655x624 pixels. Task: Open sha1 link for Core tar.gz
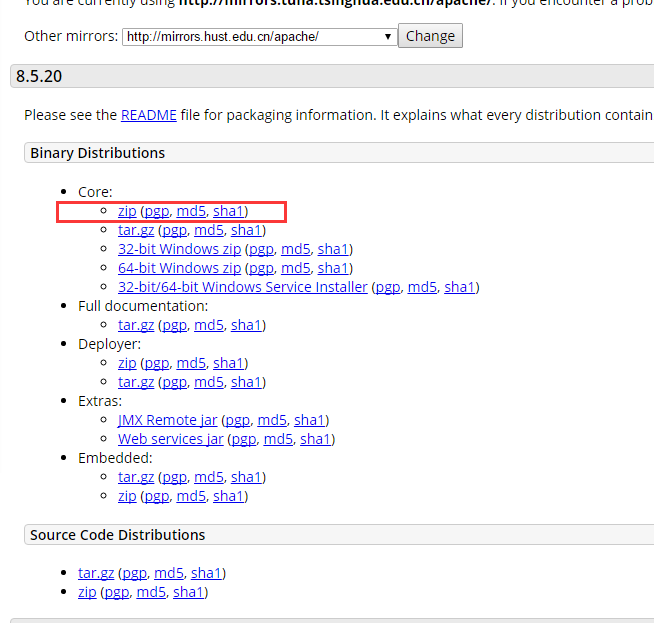click(x=246, y=230)
